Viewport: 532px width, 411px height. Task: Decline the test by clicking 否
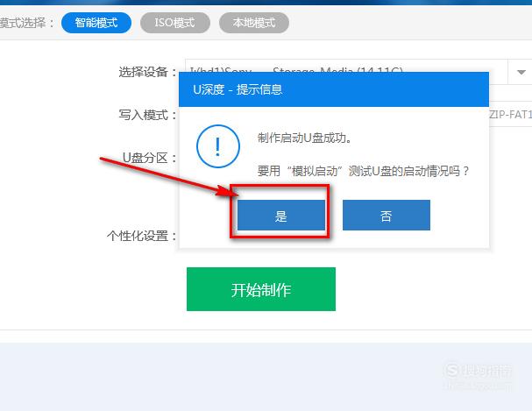[387, 216]
